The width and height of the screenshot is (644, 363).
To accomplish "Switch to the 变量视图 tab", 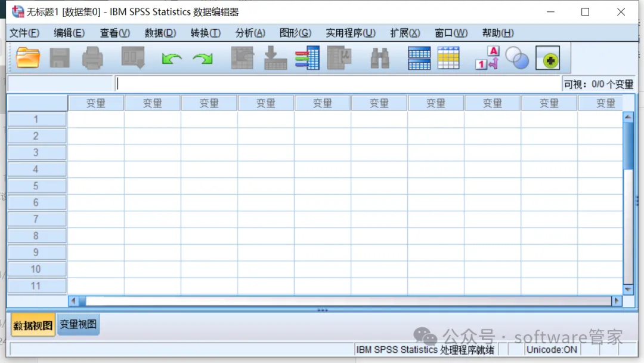I will pyautogui.click(x=78, y=324).
